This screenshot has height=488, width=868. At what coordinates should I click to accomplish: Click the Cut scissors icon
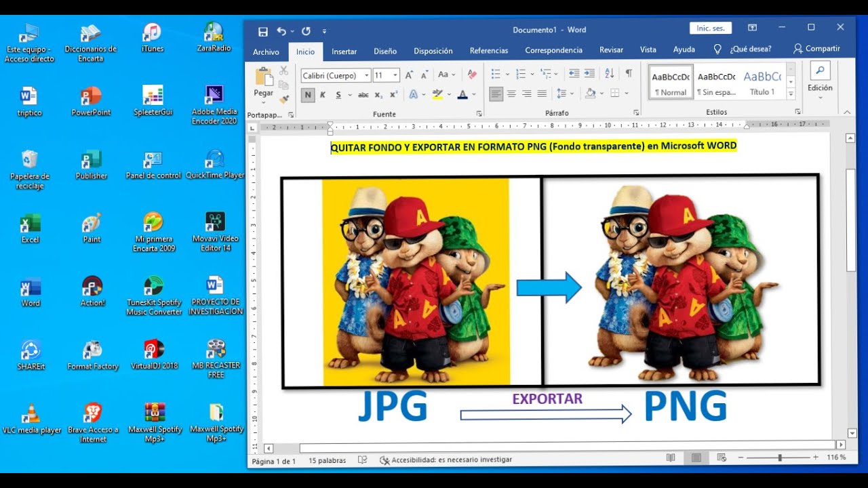(283, 70)
